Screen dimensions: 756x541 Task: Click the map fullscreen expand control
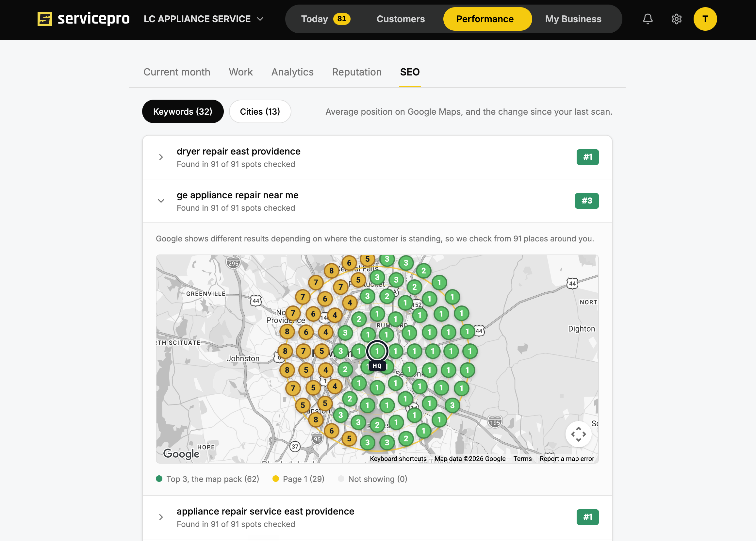coord(578,434)
